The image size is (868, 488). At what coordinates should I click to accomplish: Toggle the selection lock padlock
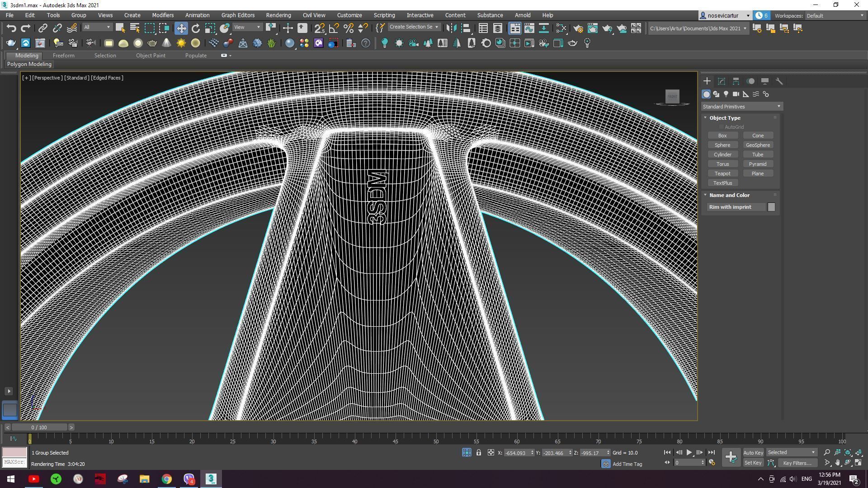478,452
